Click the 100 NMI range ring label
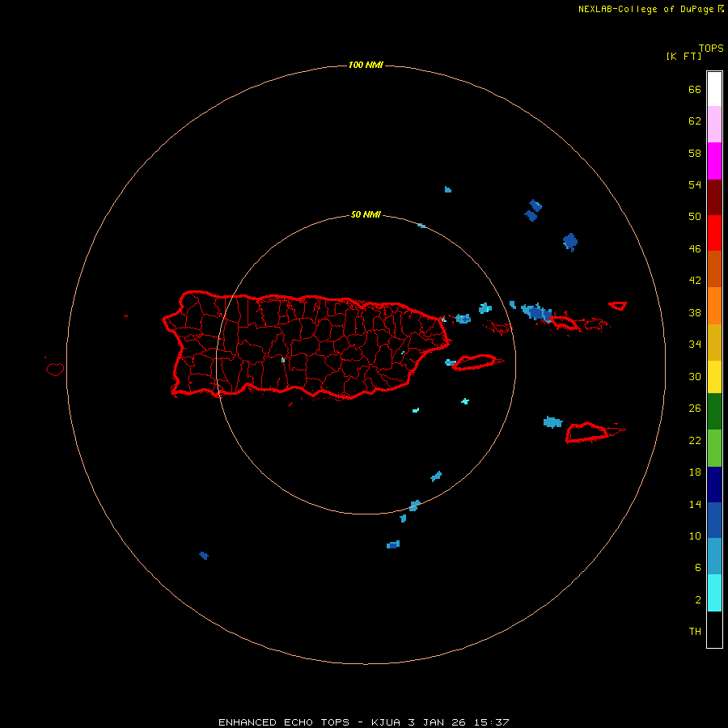This screenshot has width=728, height=728. (366, 65)
